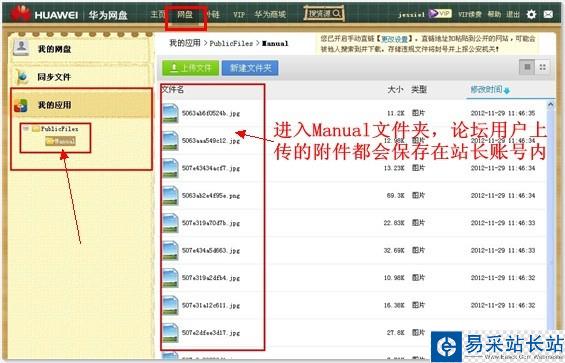The width and height of the screenshot is (565, 363).
Task: Open the 帮助 help link
Action: tap(494, 14)
